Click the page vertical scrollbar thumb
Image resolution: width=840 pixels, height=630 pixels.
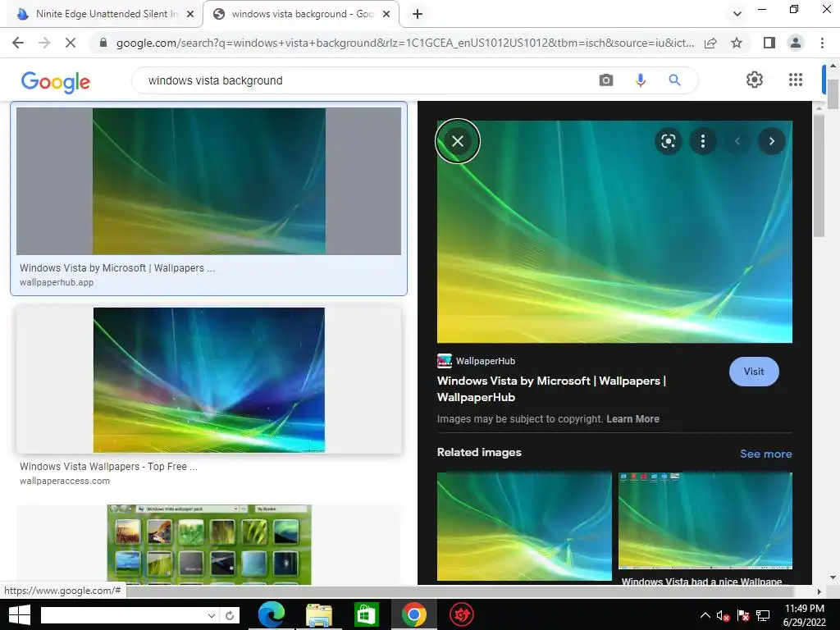[x=833, y=94]
